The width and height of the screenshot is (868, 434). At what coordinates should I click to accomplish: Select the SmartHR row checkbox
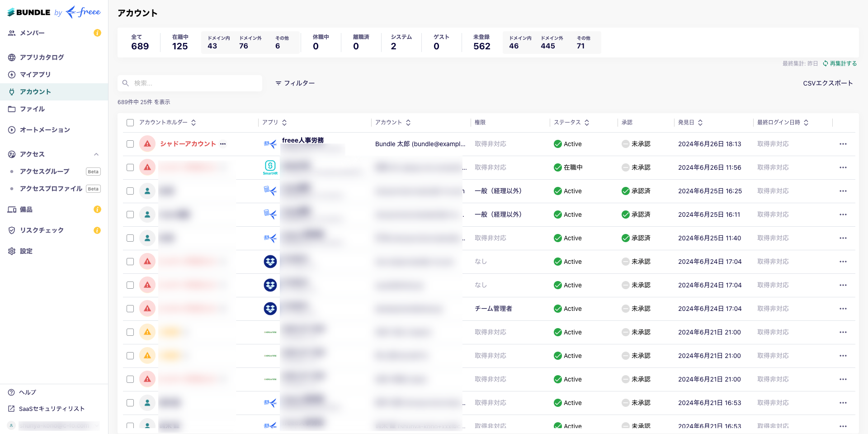click(x=130, y=167)
